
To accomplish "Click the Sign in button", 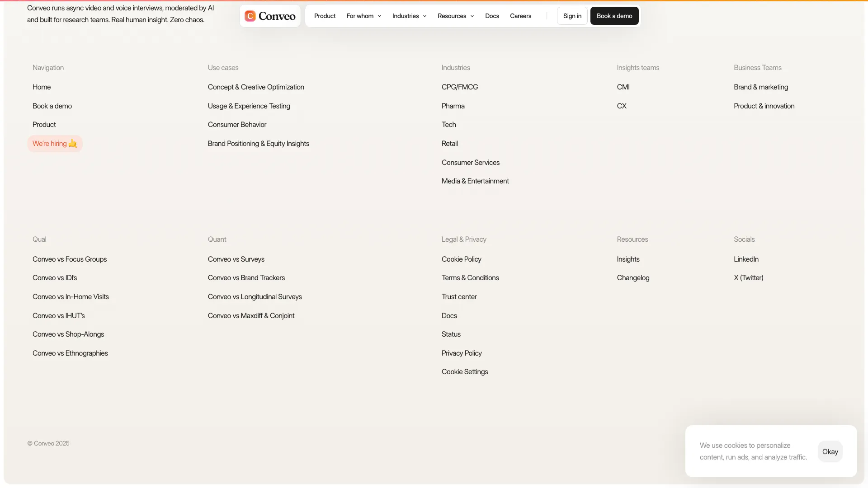I will (572, 16).
